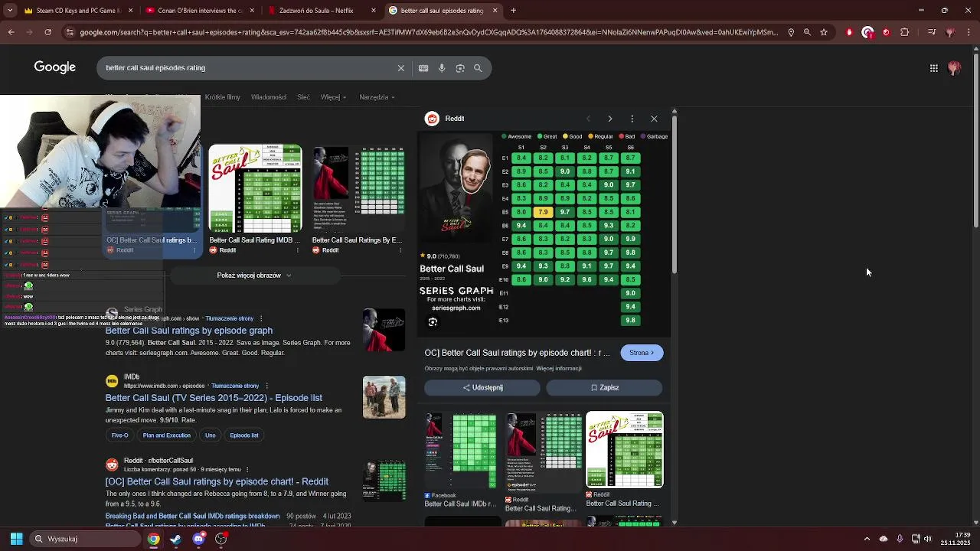Open the on-screen keyboard in search bar
The image size is (980, 551).
pyautogui.click(x=423, y=68)
